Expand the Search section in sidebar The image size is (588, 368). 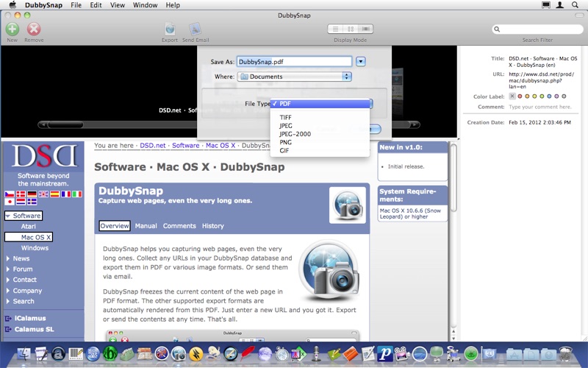[8, 301]
